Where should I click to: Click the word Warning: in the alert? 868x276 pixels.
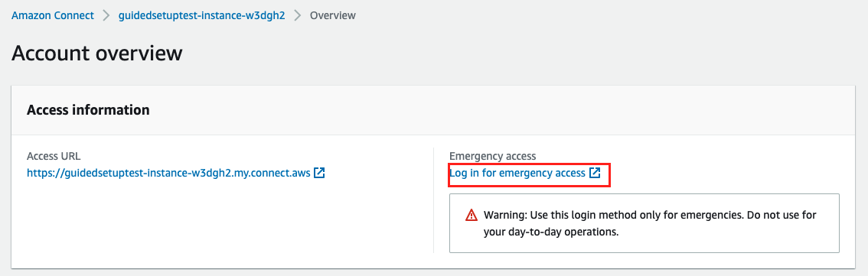pyautogui.click(x=504, y=215)
